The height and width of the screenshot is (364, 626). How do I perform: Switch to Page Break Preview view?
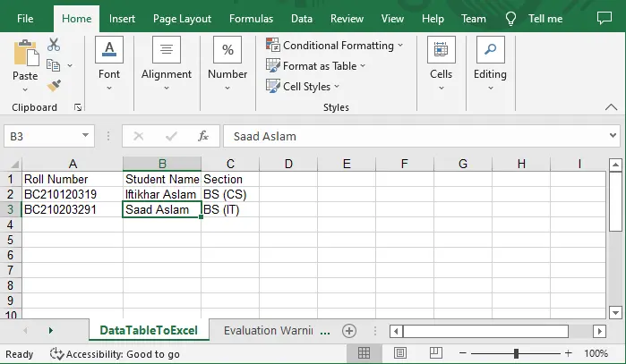[x=435, y=353]
